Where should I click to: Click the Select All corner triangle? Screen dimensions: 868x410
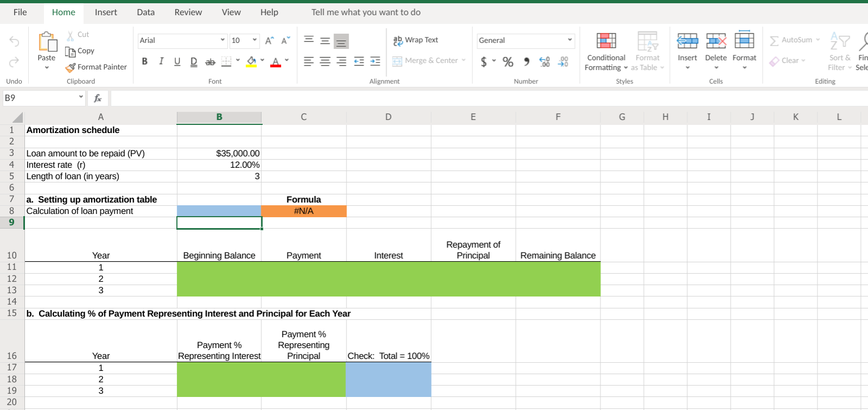pyautogui.click(x=18, y=117)
